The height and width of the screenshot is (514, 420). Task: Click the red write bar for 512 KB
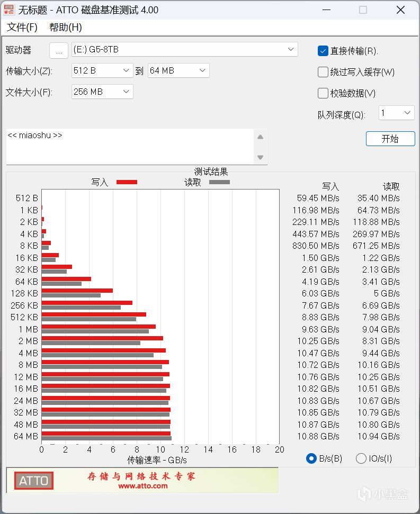click(x=94, y=314)
